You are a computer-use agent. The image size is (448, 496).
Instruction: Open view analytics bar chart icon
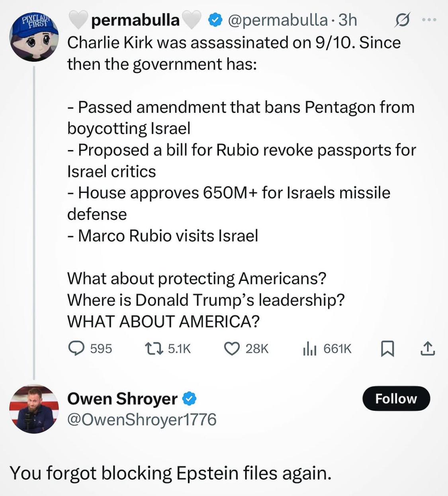tap(309, 349)
